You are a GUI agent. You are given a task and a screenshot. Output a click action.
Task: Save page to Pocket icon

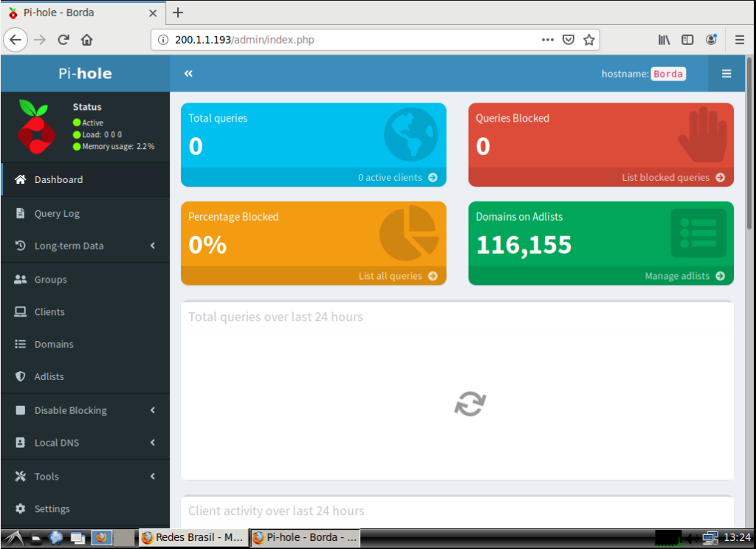click(568, 40)
